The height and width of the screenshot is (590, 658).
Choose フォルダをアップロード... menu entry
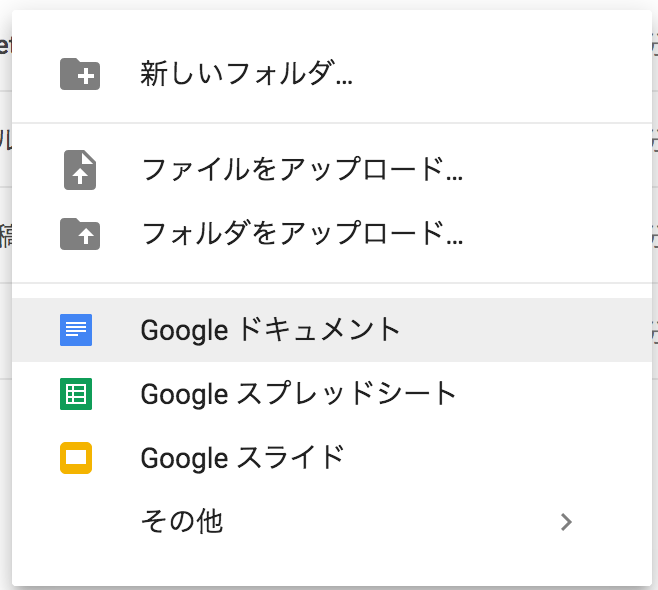(332, 234)
